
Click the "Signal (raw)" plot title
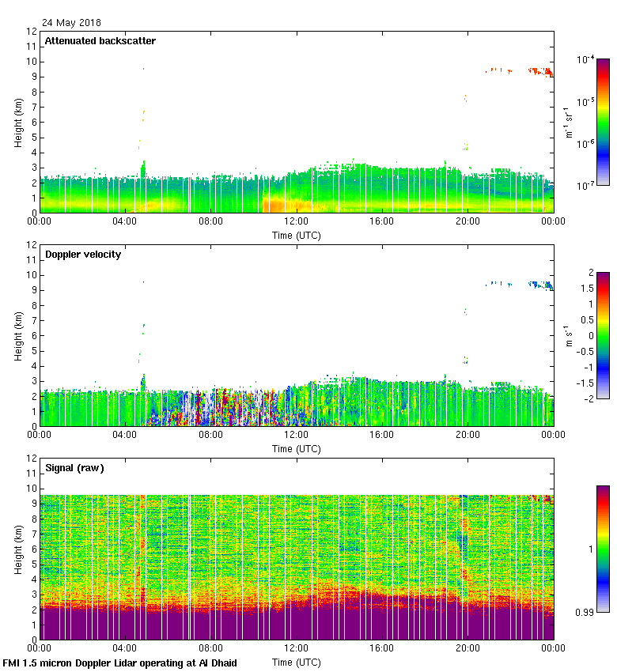[74, 468]
